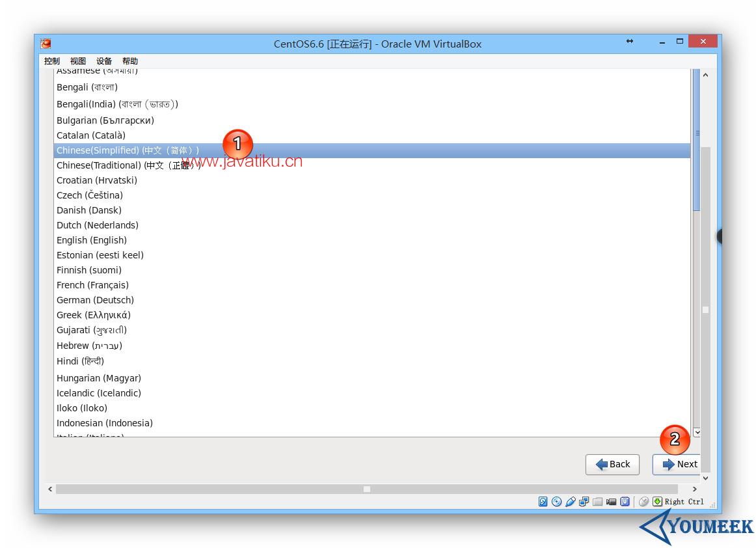This screenshot has width=756, height=548.
Task: Click the network adapters status icon
Action: click(x=584, y=502)
